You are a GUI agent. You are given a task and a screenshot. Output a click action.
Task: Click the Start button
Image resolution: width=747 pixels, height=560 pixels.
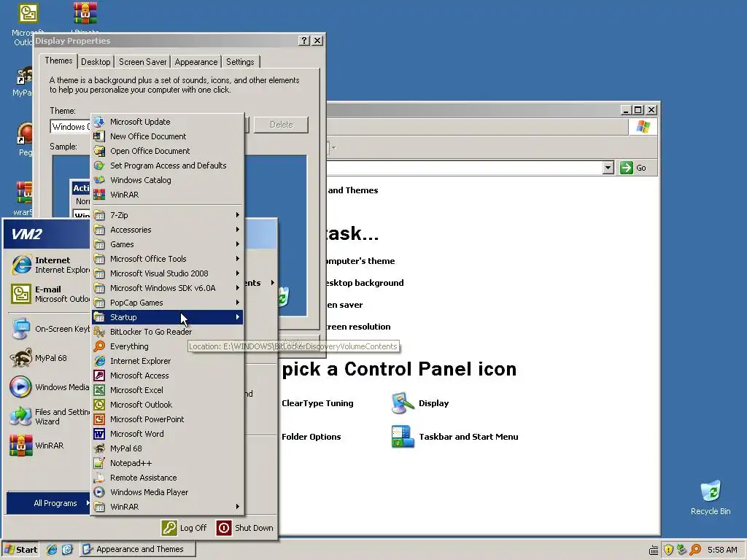[x=20, y=550]
